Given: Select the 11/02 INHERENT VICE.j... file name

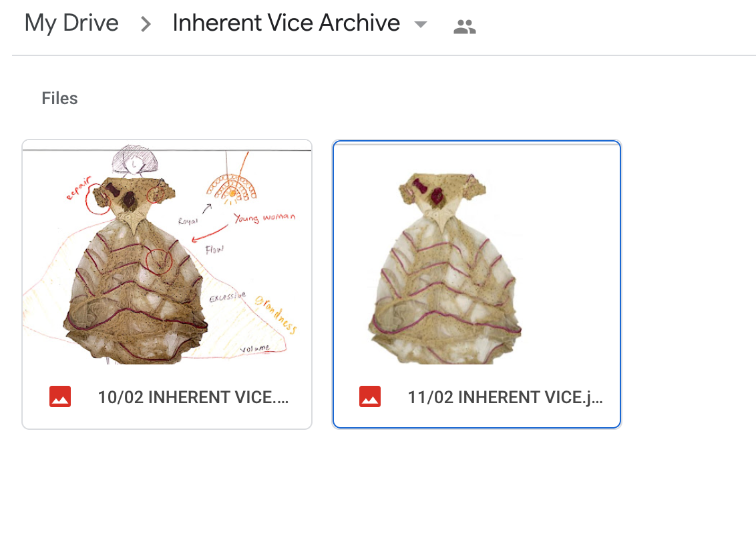Looking at the screenshot, I should coord(506,397).
